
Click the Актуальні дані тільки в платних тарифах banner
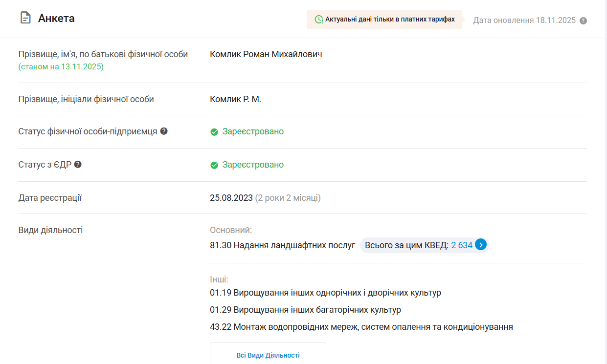(x=384, y=20)
